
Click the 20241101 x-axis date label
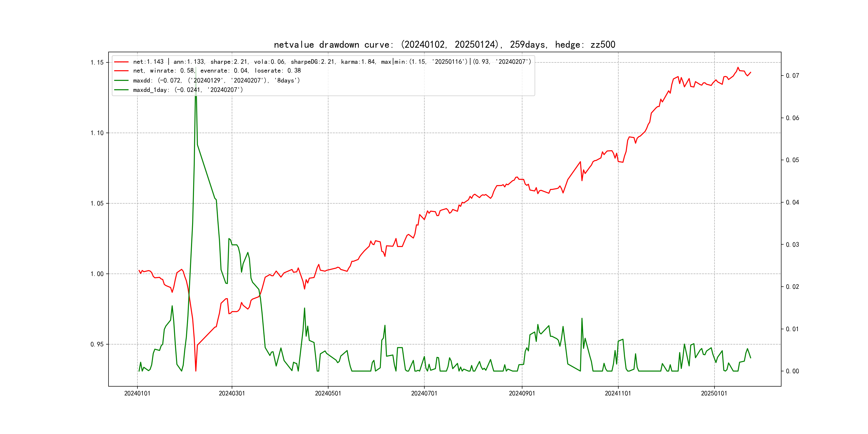pos(618,393)
